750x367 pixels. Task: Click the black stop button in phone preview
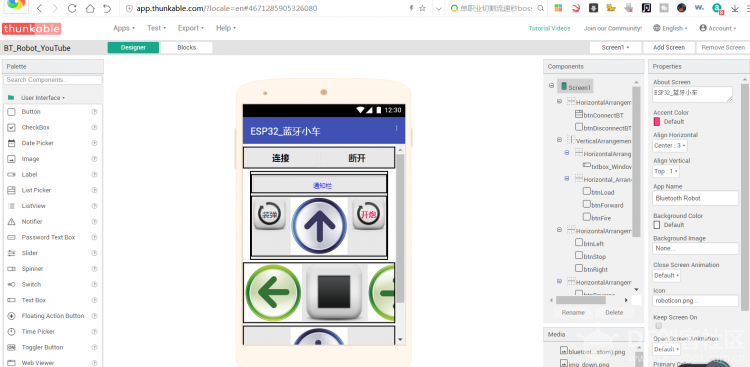point(334,292)
